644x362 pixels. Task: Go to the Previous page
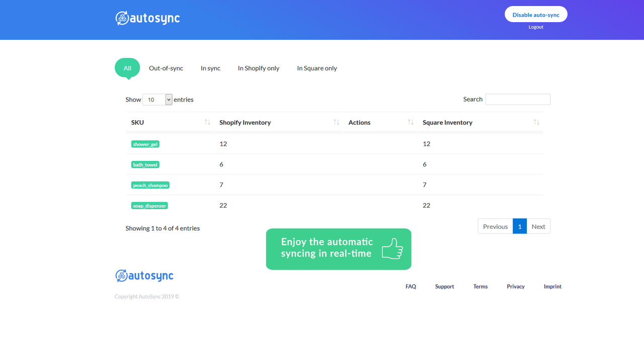[495, 226]
